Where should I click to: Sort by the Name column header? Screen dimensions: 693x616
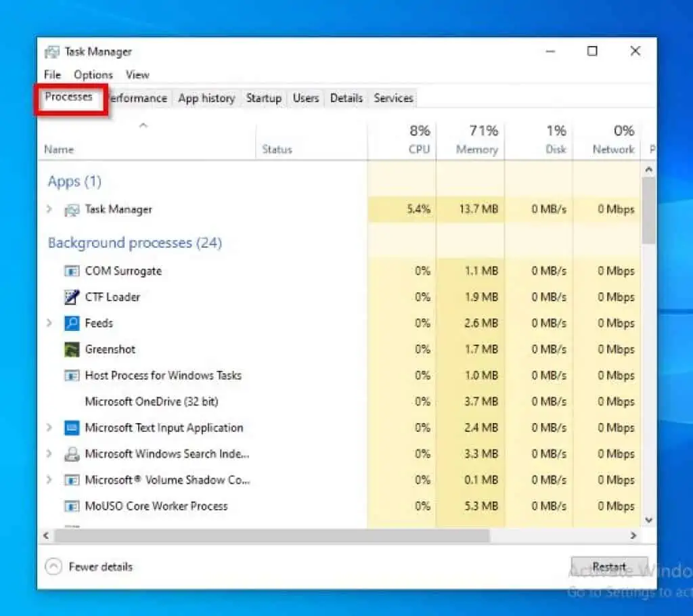point(59,150)
